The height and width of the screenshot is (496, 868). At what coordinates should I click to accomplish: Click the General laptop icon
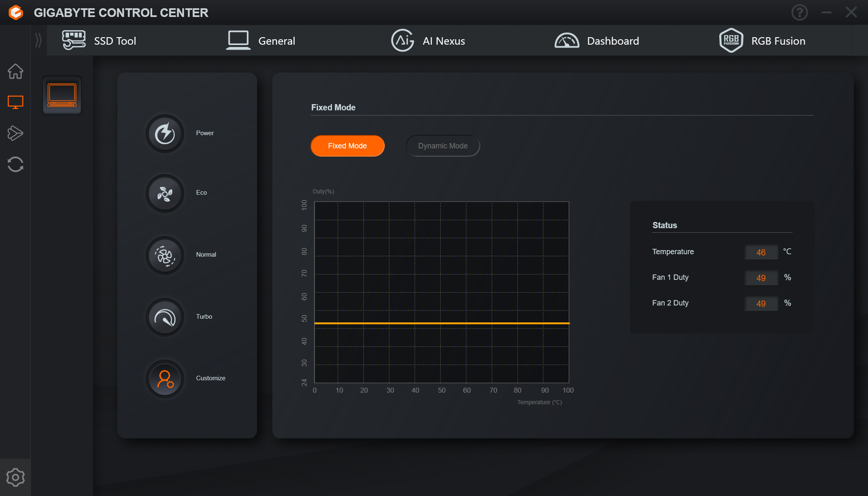[x=238, y=40]
